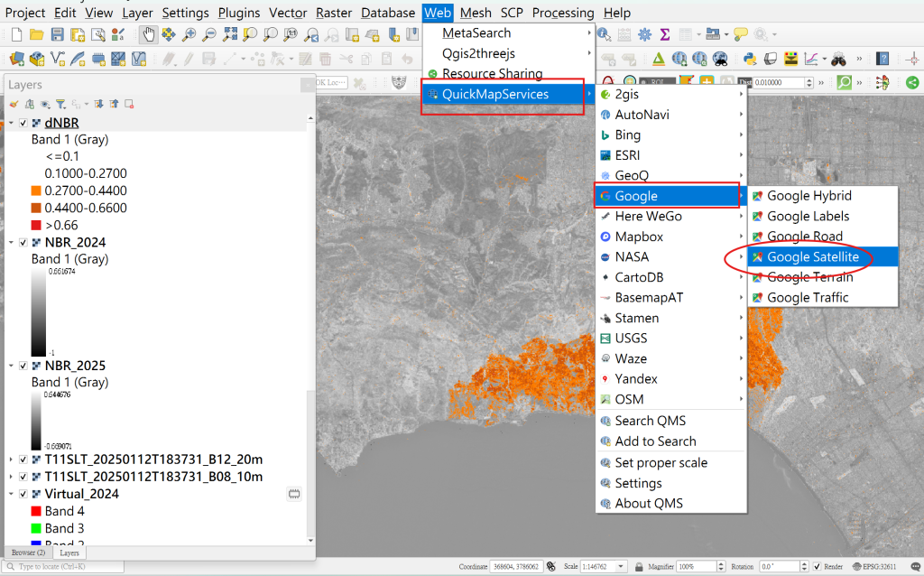924x576 pixels.
Task: Toggle the scale lock icon in status bar
Action: click(639, 567)
